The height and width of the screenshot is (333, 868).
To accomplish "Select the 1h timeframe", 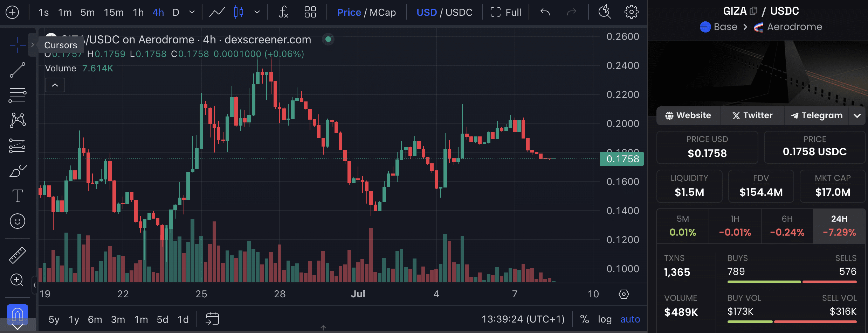I will pos(138,12).
